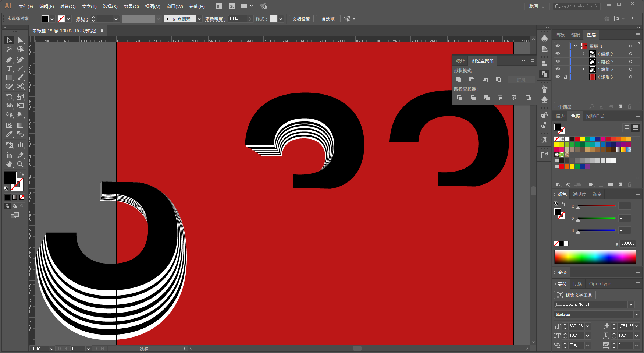
Task: Click the RGB color spectrum bar
Action: [595, 257]
